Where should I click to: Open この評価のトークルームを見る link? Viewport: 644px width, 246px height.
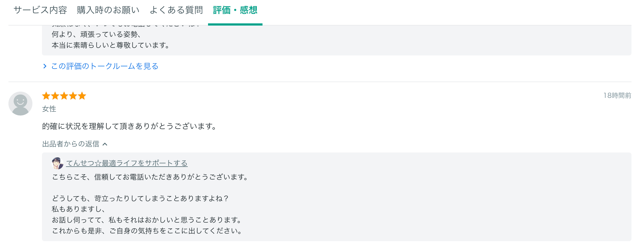104,66
